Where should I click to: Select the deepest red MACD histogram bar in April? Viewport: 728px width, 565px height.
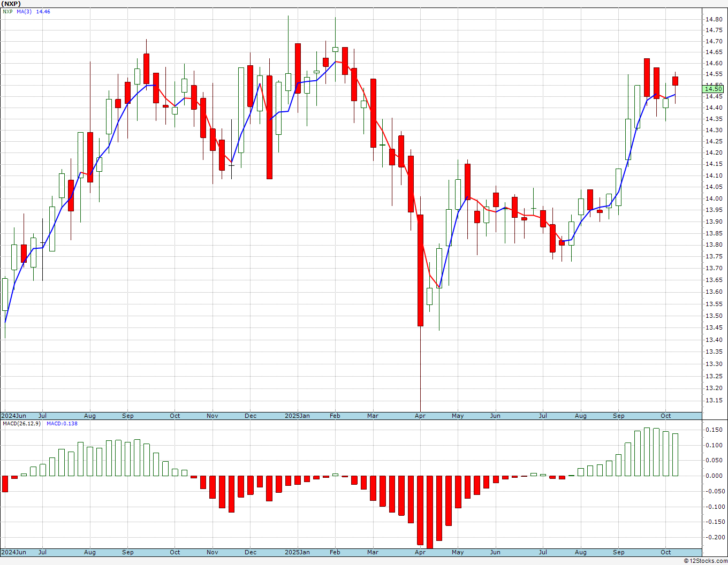[x=429, y=512]
